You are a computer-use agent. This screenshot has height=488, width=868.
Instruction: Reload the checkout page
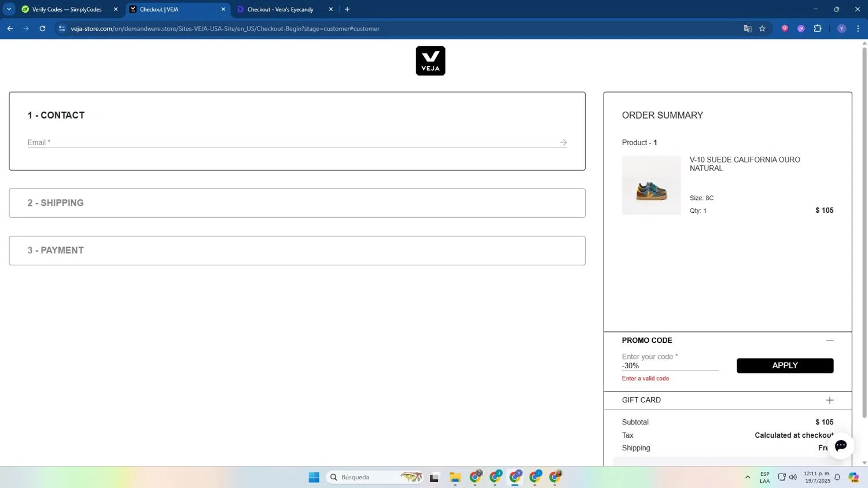click(x=42, y=28)
